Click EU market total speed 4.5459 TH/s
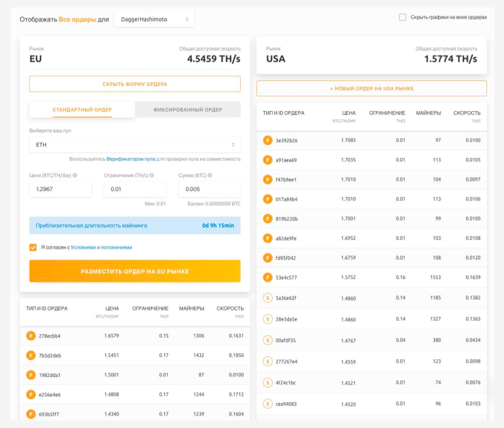The image size is (504, 428). point(213,58)
